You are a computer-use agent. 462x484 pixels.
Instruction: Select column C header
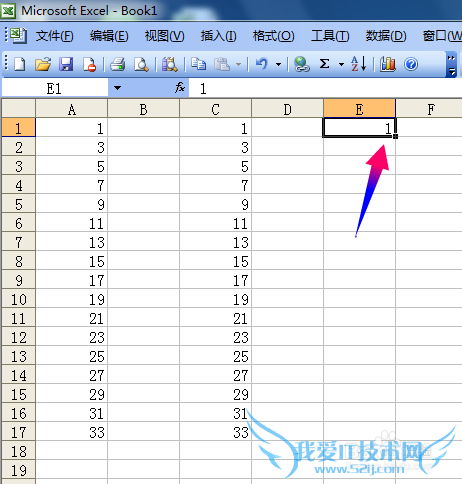point(216,109)
